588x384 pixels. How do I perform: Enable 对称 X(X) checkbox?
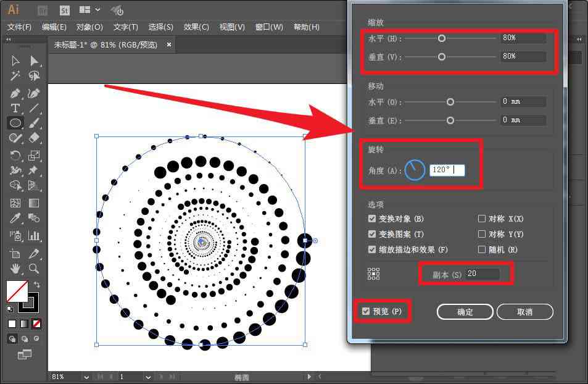482,219
